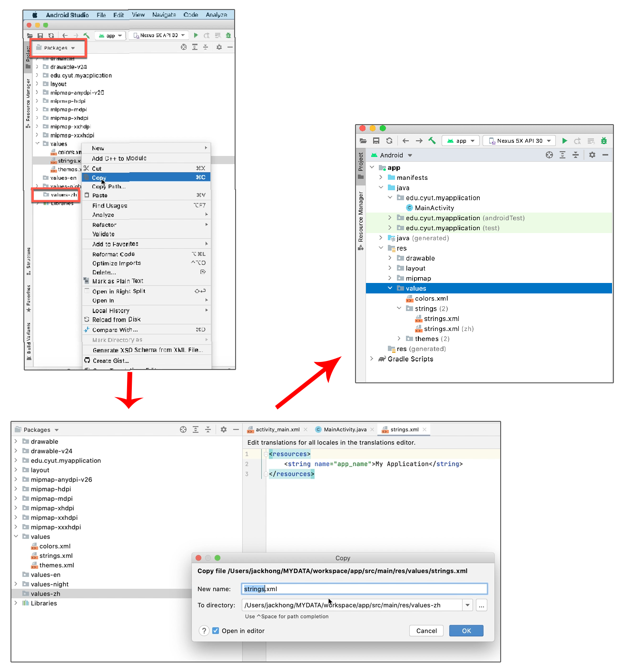632x672 pixels.
Task: Expand values-night folder in bottom Packages panel
Action: point(16,584)
